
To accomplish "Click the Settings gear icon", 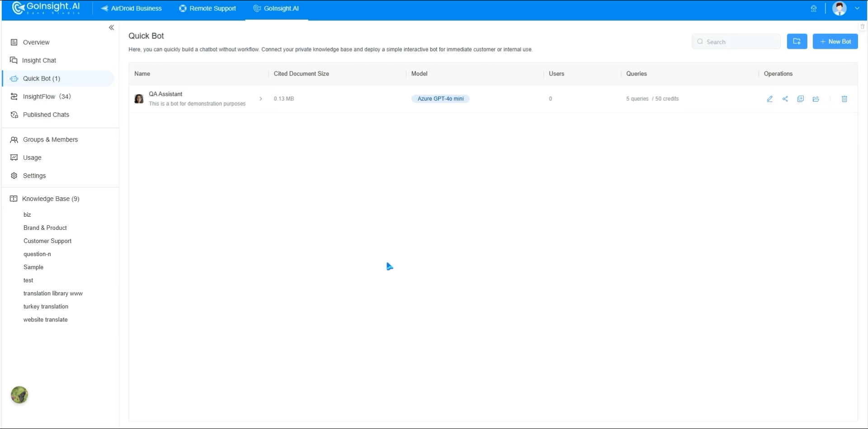I will (x=14, y=176).
